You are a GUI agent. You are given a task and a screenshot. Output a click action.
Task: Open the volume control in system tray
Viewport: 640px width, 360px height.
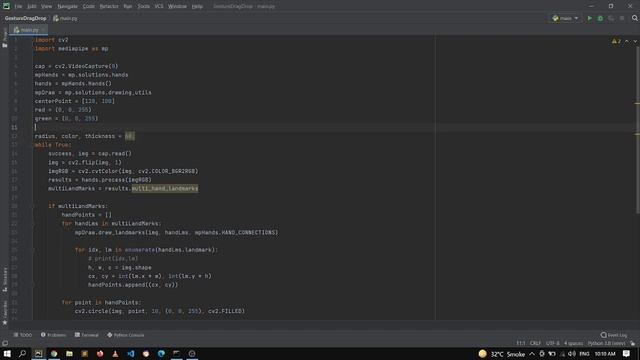(572, 353)
